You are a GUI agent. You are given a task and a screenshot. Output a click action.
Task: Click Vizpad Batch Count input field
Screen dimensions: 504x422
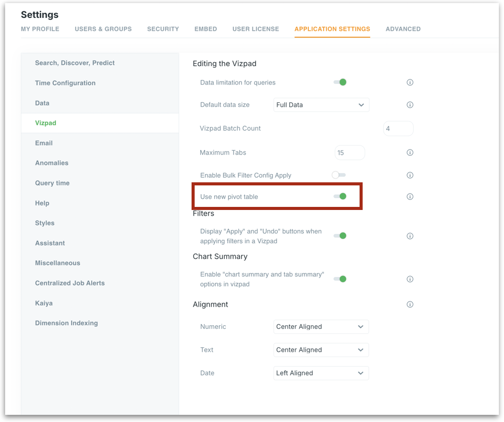[398, 129]
